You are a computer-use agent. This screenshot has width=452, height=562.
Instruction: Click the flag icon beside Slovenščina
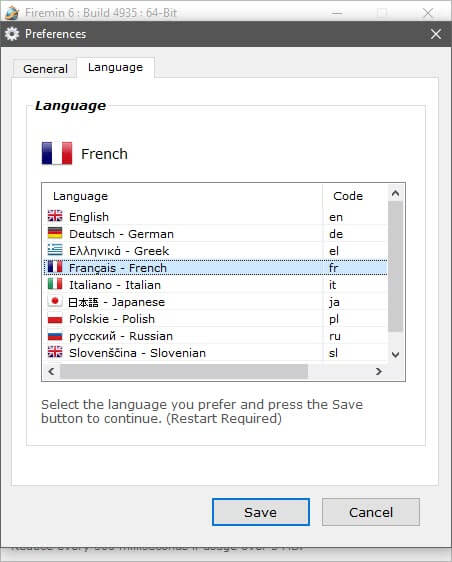pos(55,352)
